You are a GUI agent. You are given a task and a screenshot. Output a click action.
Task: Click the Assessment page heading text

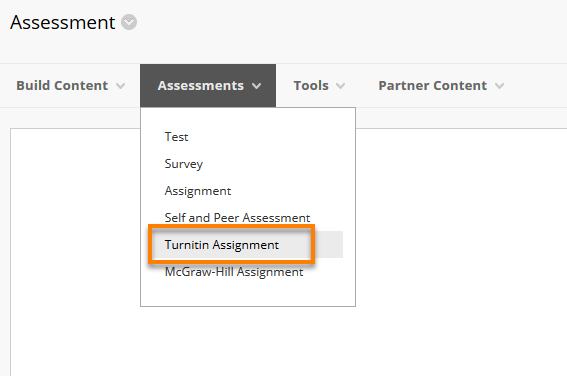pos(63,22)
